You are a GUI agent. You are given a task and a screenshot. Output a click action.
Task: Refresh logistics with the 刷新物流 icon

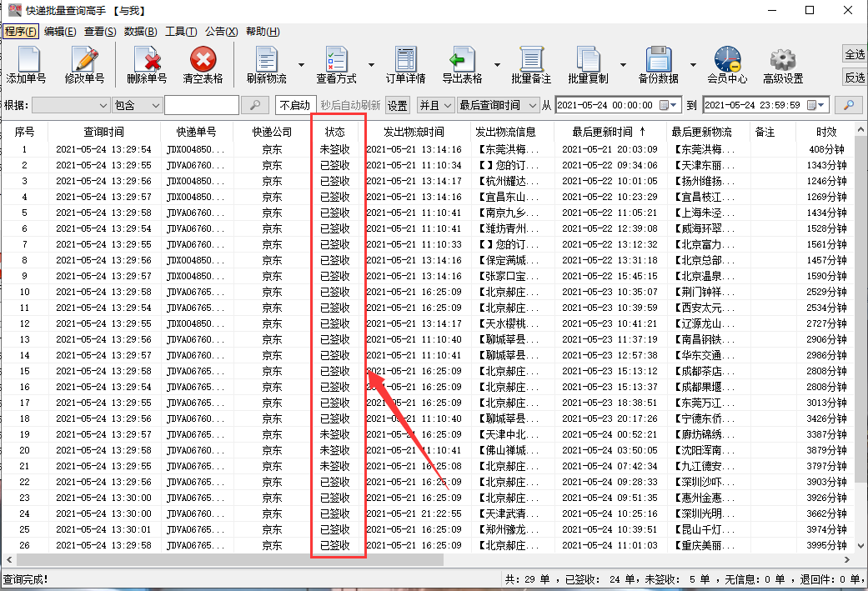[268, 65]
